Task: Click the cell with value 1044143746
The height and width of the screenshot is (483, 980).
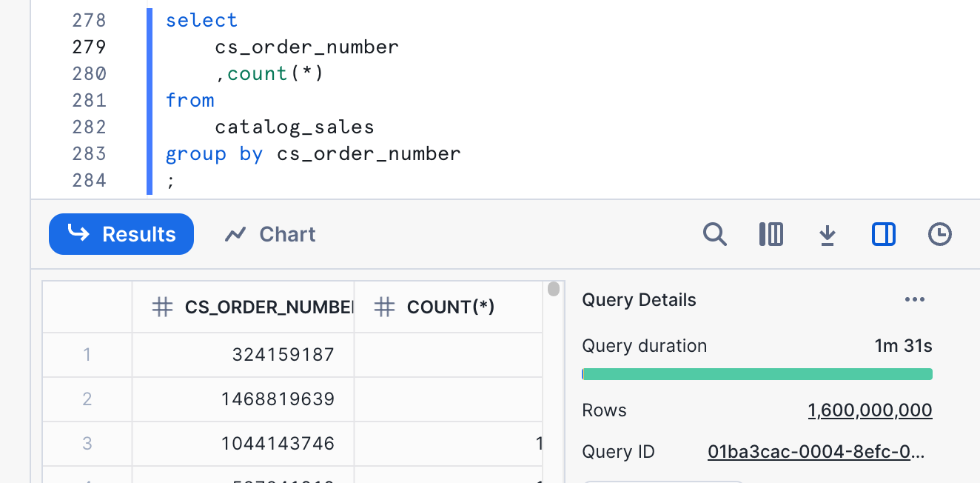Action: click(278, 444)
